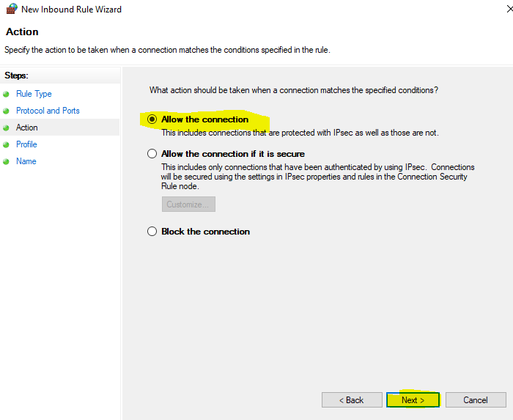Click the firewall wizard icon in title bar
This screenshot has width=513, height=420.
coord(11,10)
